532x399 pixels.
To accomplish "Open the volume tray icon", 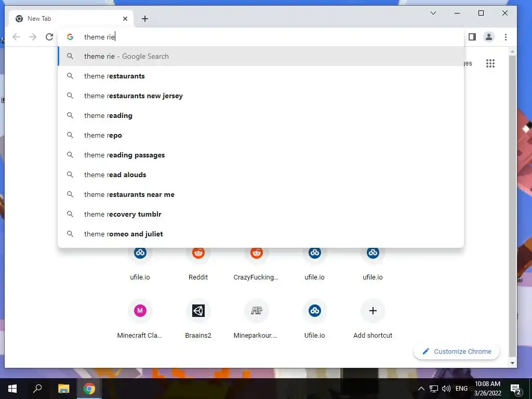I will coord(446,389).
